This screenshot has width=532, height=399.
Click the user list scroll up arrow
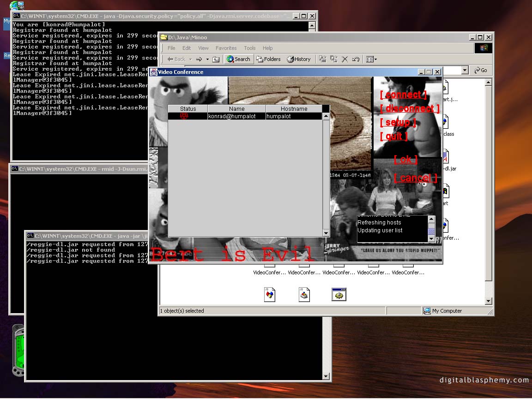pos(326,116)
